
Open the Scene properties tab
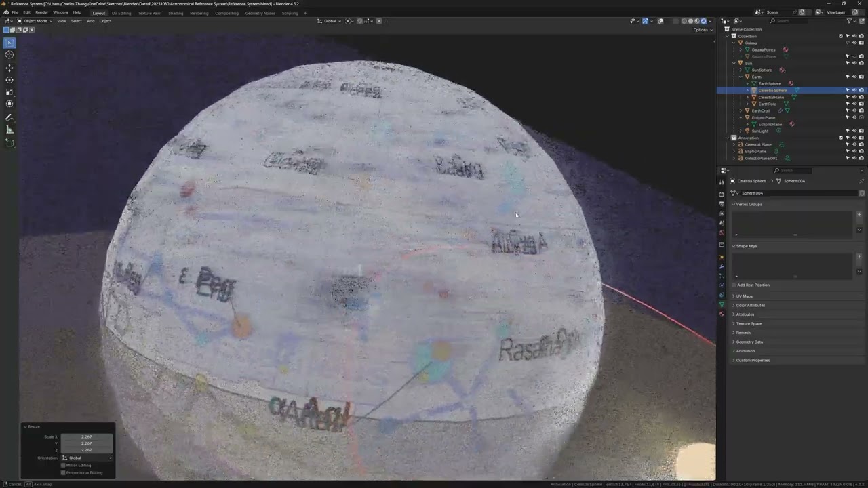[x=722, y=223]
